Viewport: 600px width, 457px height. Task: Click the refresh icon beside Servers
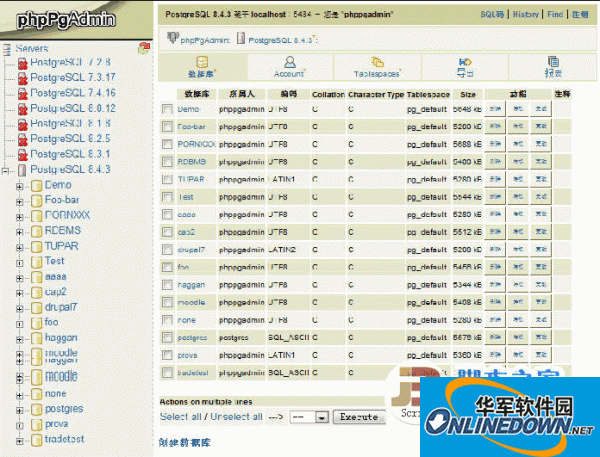coord(144,48)
